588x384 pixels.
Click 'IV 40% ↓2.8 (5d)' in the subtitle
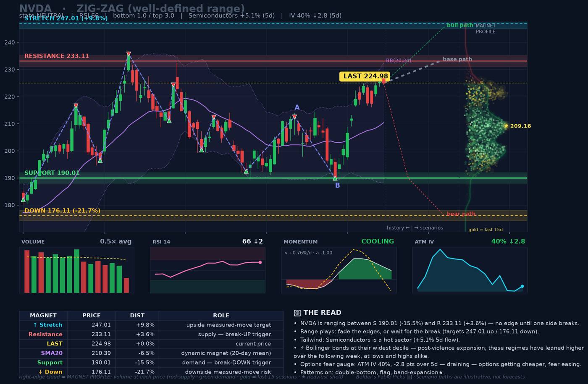[315, 16]
